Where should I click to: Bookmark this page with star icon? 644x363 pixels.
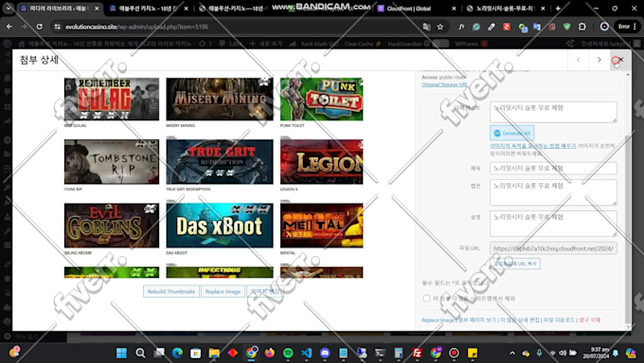pos(440,27)
